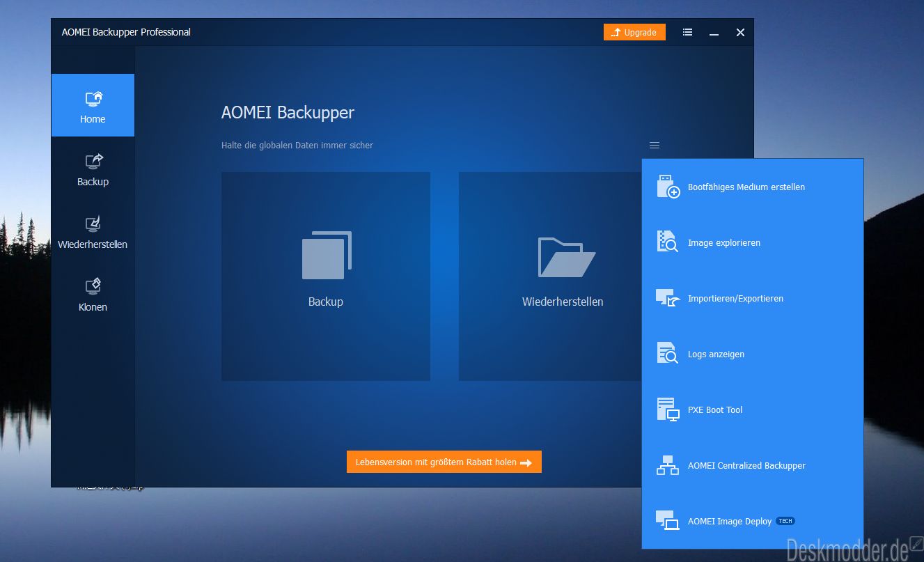Click Lebensversion mit größtem Rabatt holen button
The height and width of the screenshot is (562, 924).
444,462
